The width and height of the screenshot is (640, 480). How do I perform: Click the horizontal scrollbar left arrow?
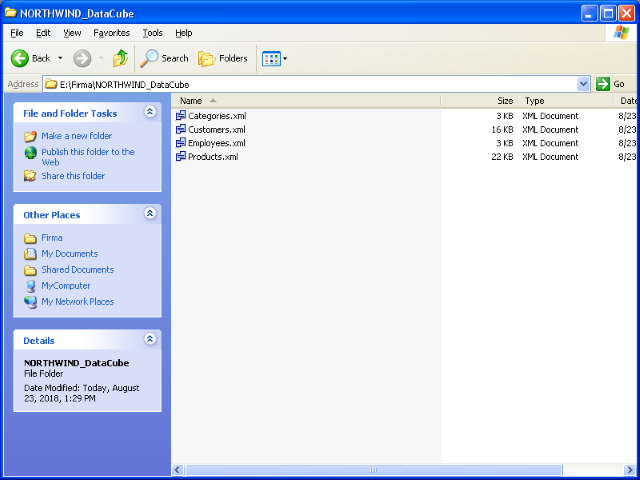[x=177, y=470]
